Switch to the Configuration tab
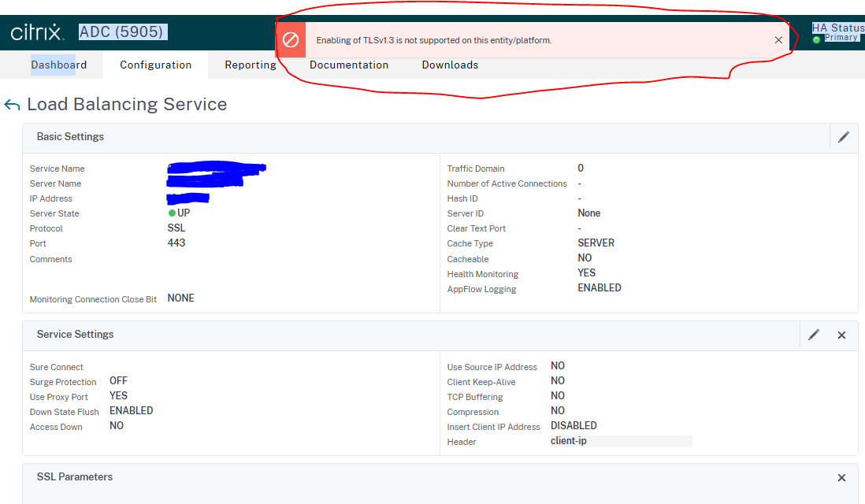Viewport: 865px width, 504px height. [155, 65]
